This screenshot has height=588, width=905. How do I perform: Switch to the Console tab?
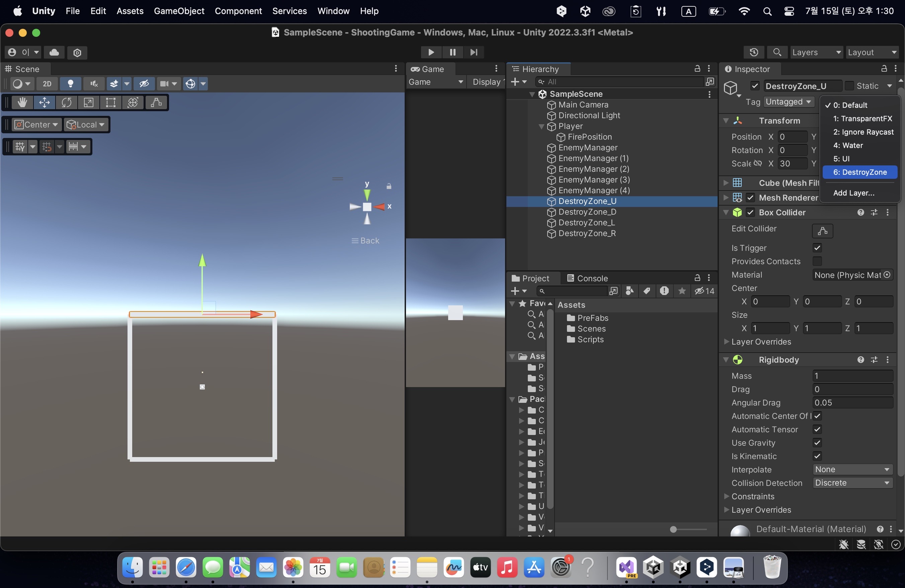[587, 278]
